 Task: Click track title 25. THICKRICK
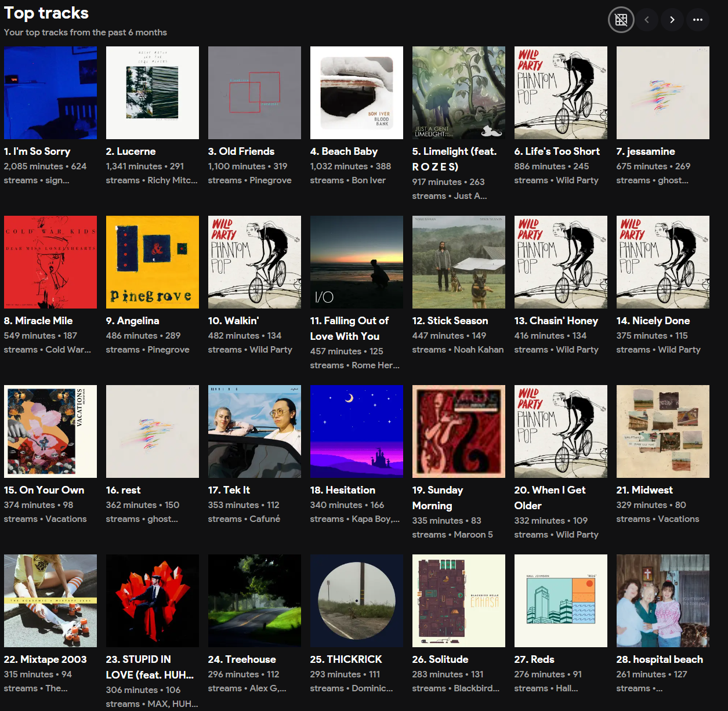tap(346, 659)
